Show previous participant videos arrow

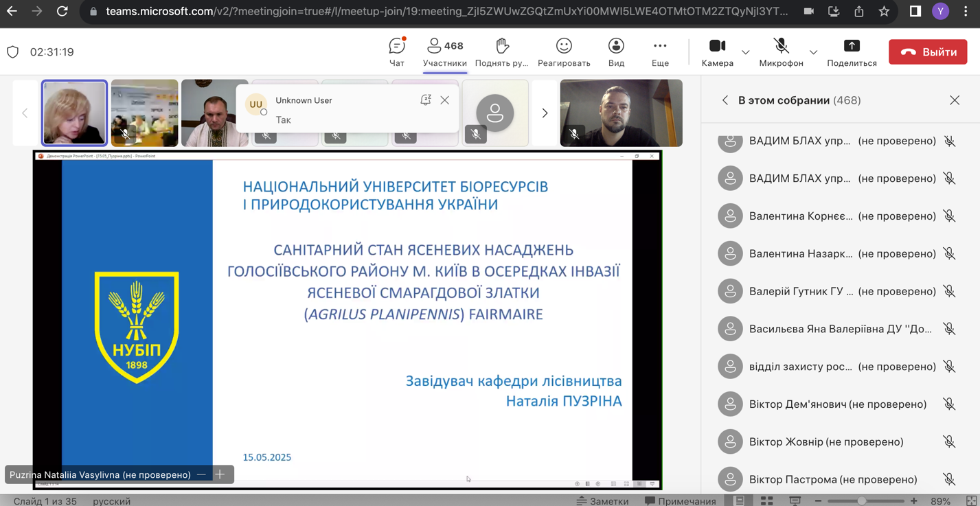25,113
